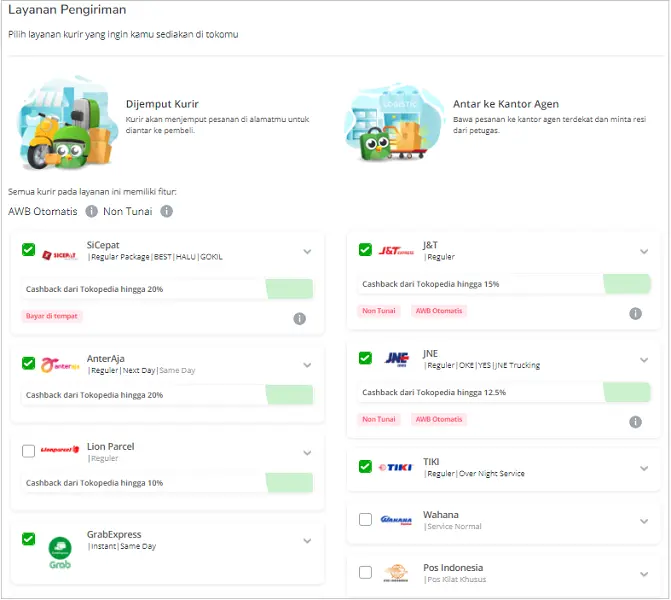Enable the Wahana courier checkbox
Image resolution: width=671 pixels, height=600 pixels.
point(365,519)
